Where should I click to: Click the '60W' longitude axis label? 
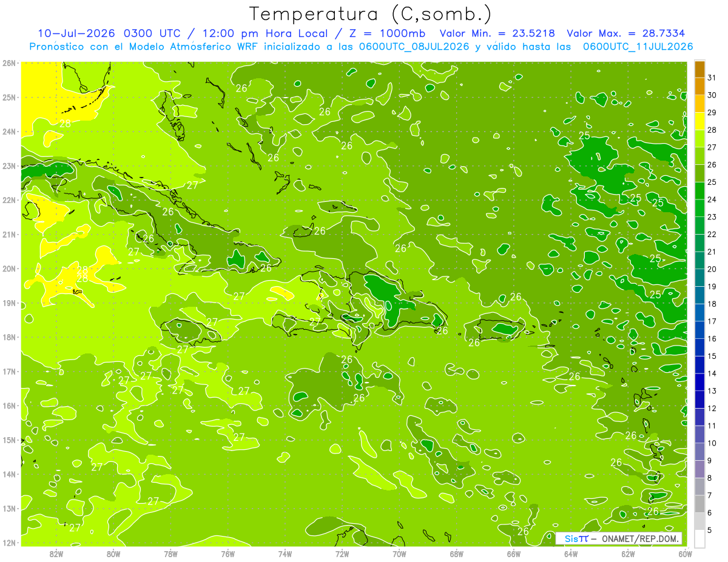pyautogui.click(x=685, y=554)
